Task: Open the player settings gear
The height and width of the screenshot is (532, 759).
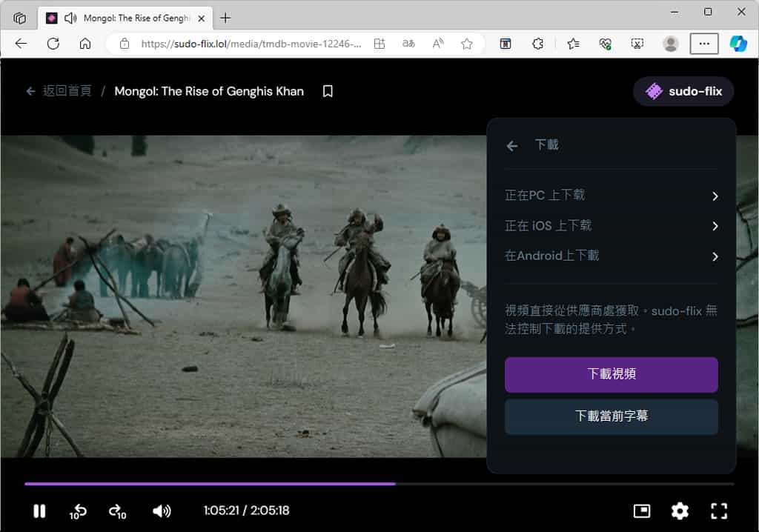Action: [x=680, y=511]
